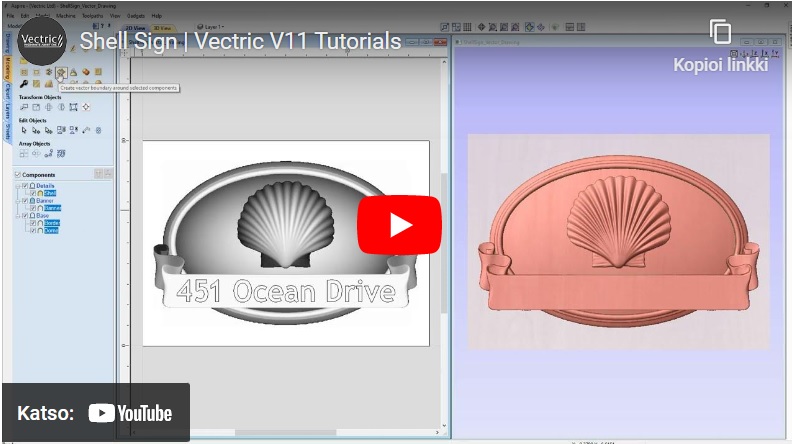This screenshot has width=792, height=444.
Task: Toggle the Dome component checkbox
Action: click(33, 230)
